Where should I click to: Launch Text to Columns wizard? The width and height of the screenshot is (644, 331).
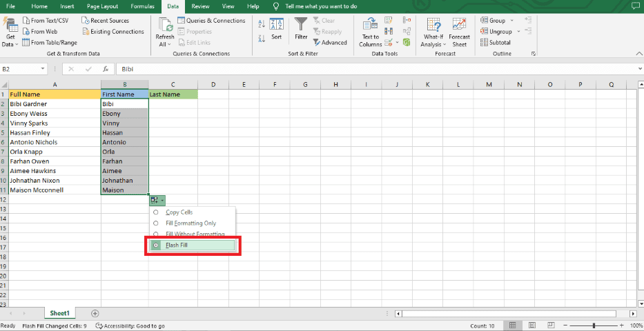[x=371, y=32]
